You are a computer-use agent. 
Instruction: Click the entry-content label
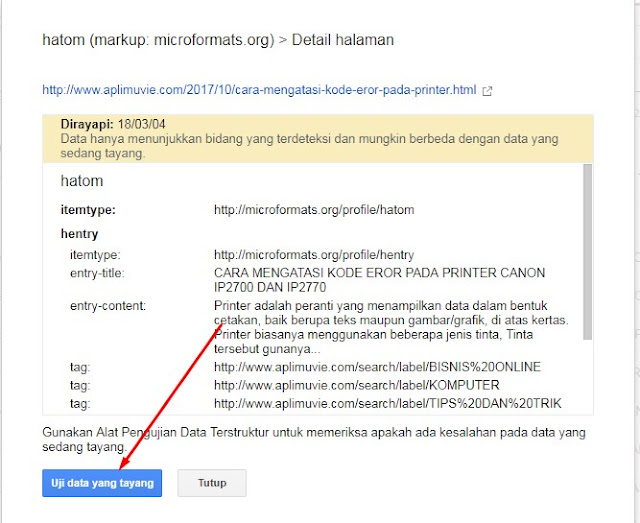pos(108,306)
